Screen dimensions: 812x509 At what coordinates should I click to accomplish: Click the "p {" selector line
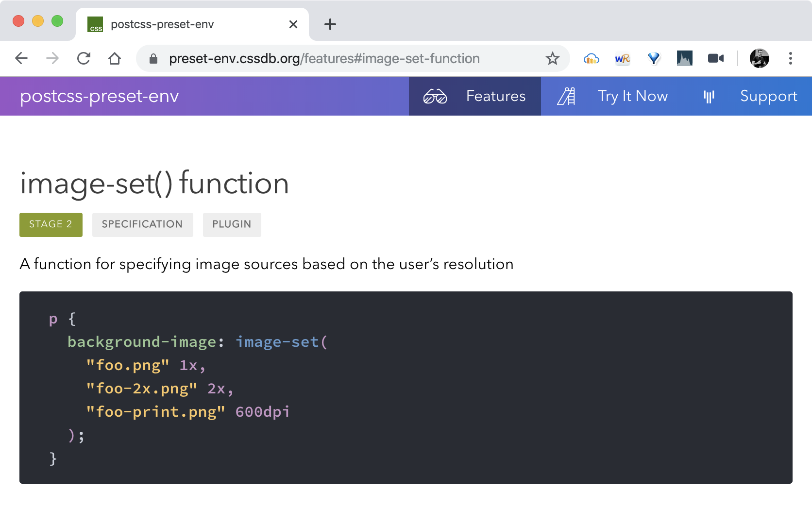tap(63, 319)
